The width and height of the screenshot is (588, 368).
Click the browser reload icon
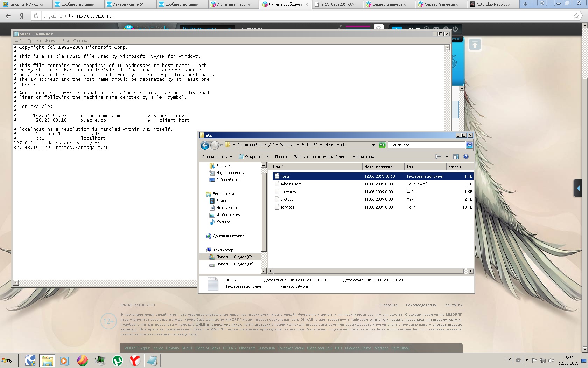(36, 16)
